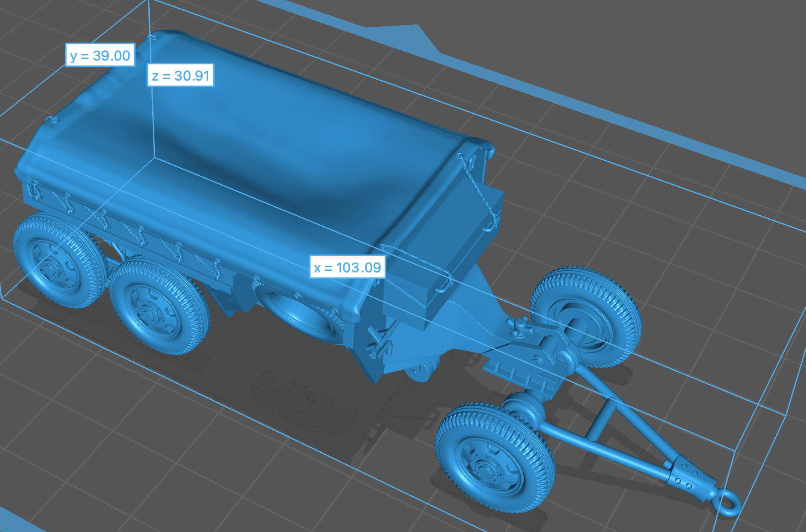Image resolution: width=806 pixels, height=532 pixels.
Task: Select the x = 103.09 dimension label
Action: point(347,267)
